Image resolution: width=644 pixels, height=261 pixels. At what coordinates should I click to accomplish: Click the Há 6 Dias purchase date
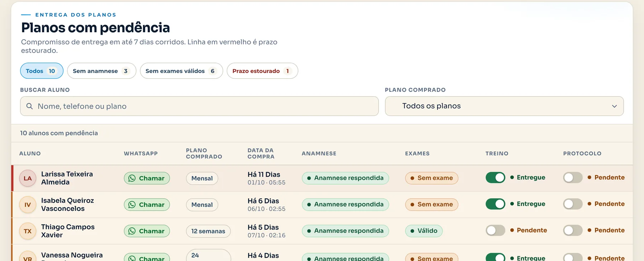263,201
